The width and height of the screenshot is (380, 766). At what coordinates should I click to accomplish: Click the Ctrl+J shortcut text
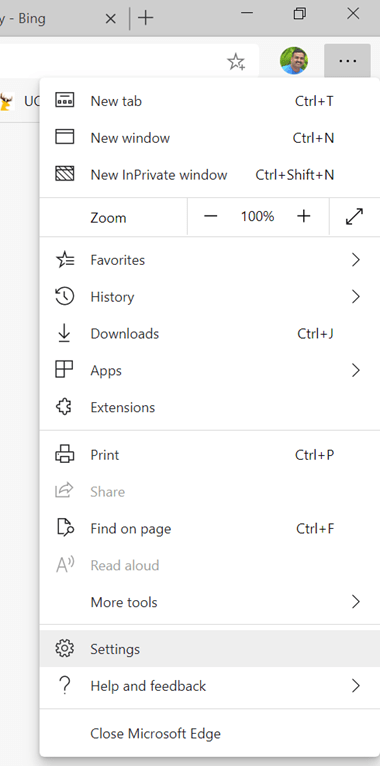coord(316,334)
